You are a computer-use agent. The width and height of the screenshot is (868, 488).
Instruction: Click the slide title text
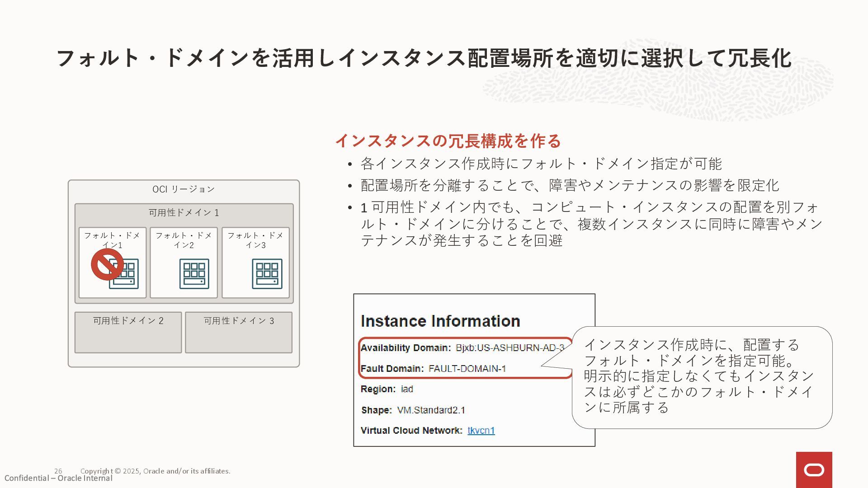423,59
